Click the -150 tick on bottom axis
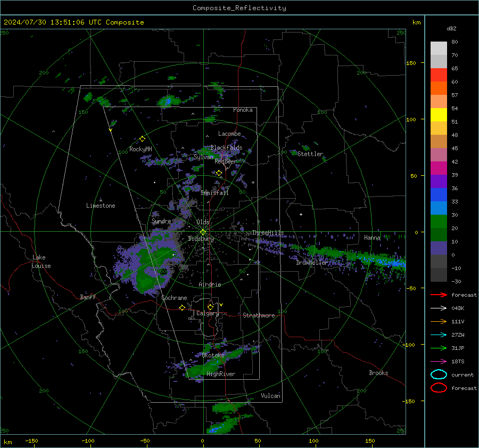 pos(31,441)
